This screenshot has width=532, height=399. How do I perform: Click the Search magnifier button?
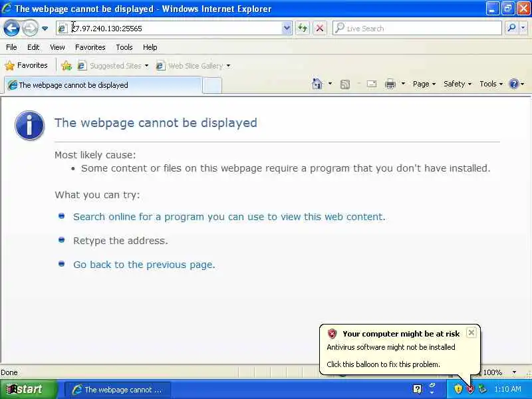click(511, 28)
